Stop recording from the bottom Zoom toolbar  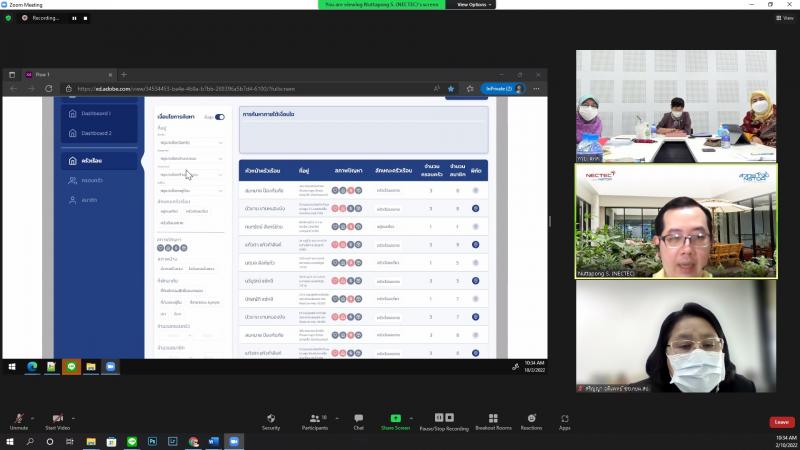tap(449, 417)
